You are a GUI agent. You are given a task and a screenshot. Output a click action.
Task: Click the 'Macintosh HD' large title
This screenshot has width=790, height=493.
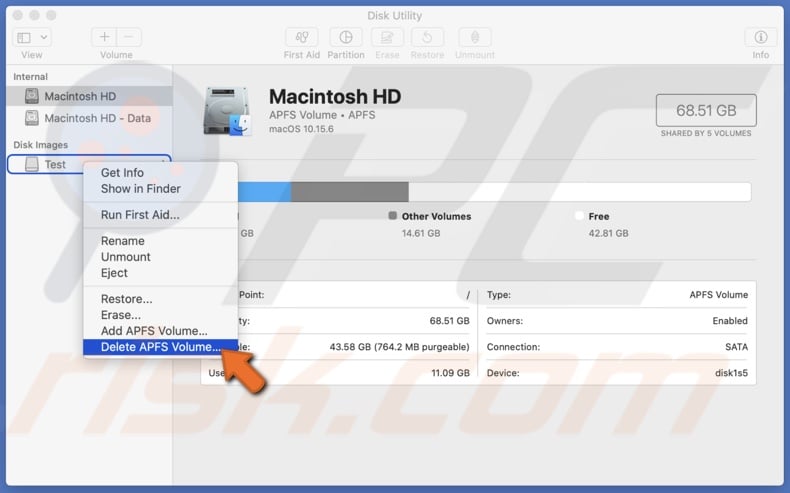pos(335,97)
